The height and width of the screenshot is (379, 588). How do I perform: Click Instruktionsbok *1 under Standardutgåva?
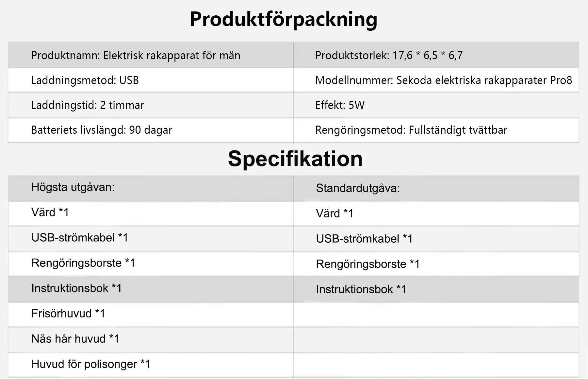(x=361, y=289)
